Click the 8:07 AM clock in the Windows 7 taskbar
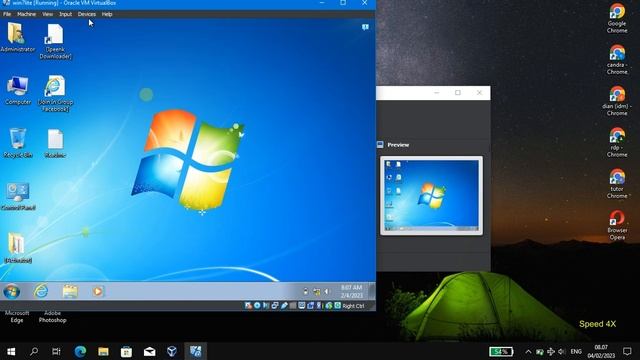This screenshot has width=640, height=360. [x=351, y=291]
